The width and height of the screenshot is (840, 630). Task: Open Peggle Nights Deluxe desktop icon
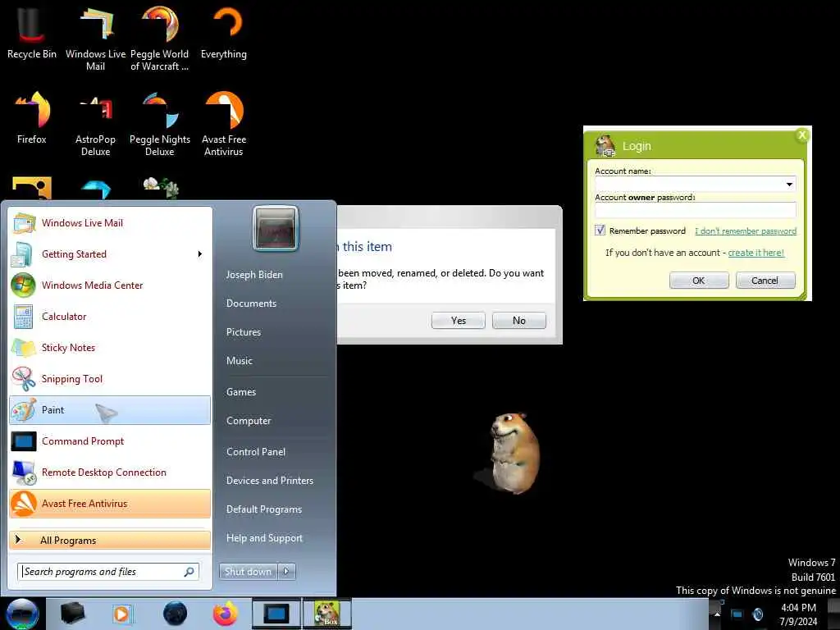click(160, 125)
